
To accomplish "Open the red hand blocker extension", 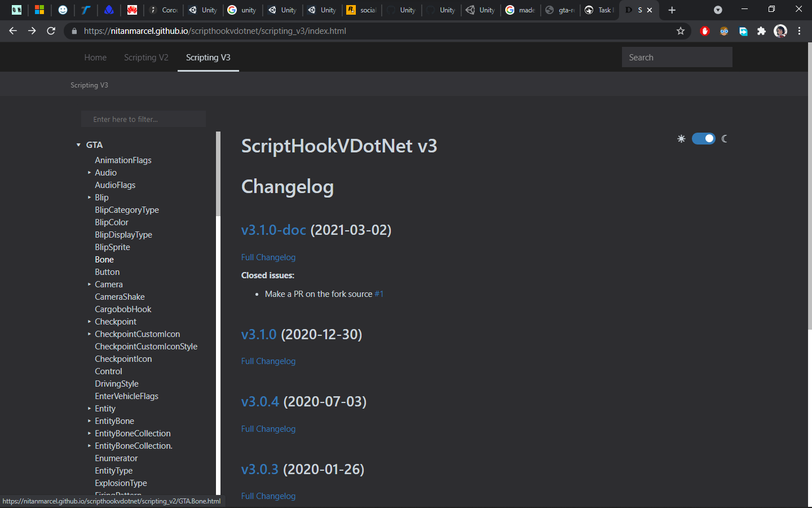I will (704, 31).
